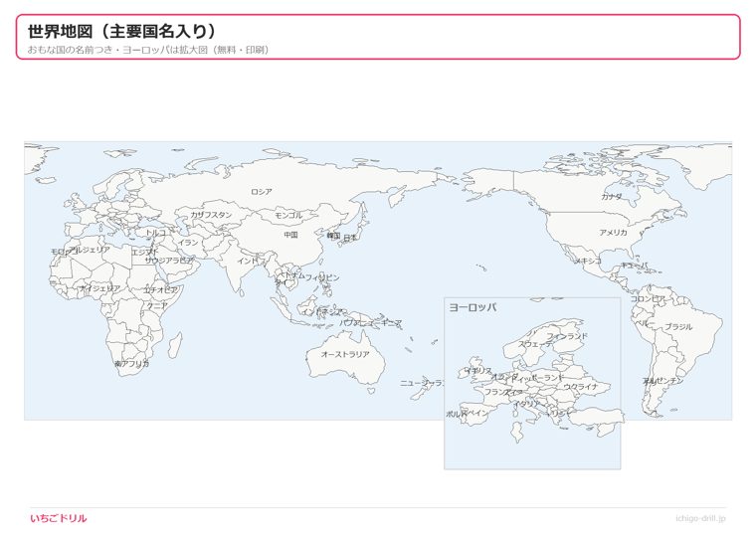This screenshot has height=534, width=756.
Task: Click the ペルー label
Action: (x=645, y=323)
